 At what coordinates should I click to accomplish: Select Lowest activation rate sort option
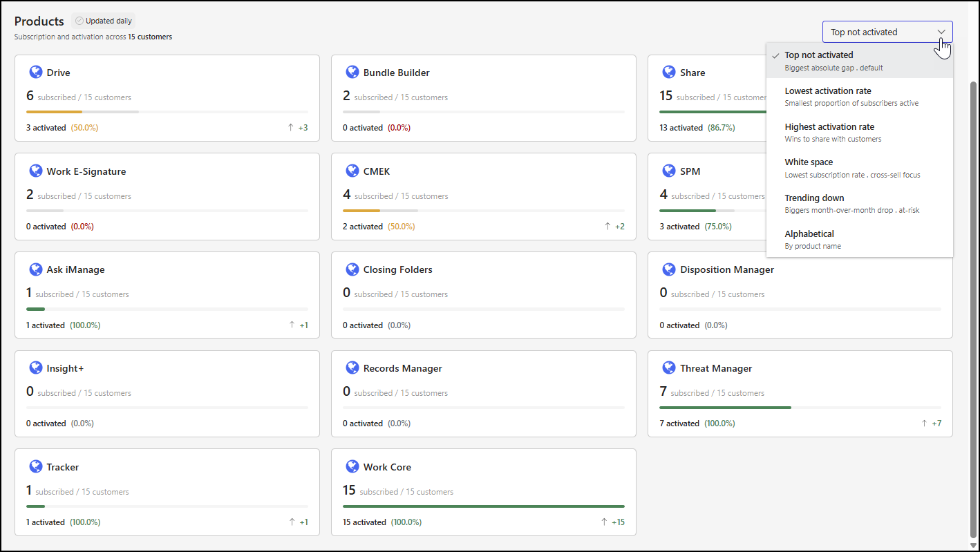(860, 97)
